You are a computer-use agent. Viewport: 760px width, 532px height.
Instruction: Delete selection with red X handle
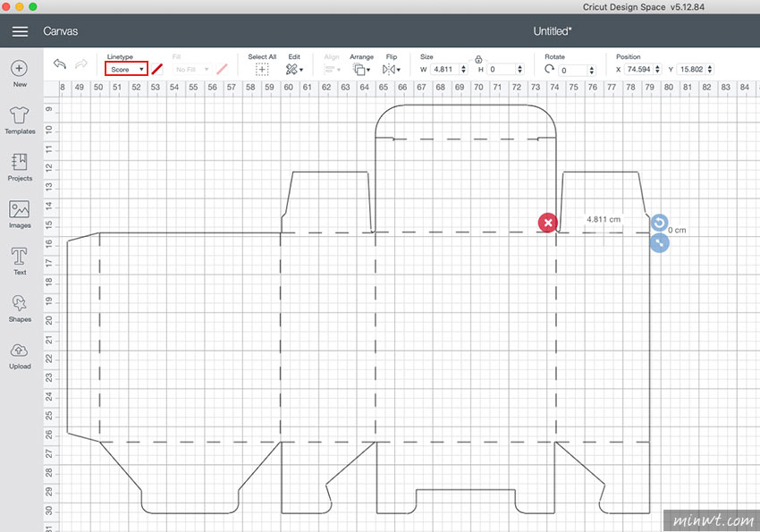[x=548, y=223]
